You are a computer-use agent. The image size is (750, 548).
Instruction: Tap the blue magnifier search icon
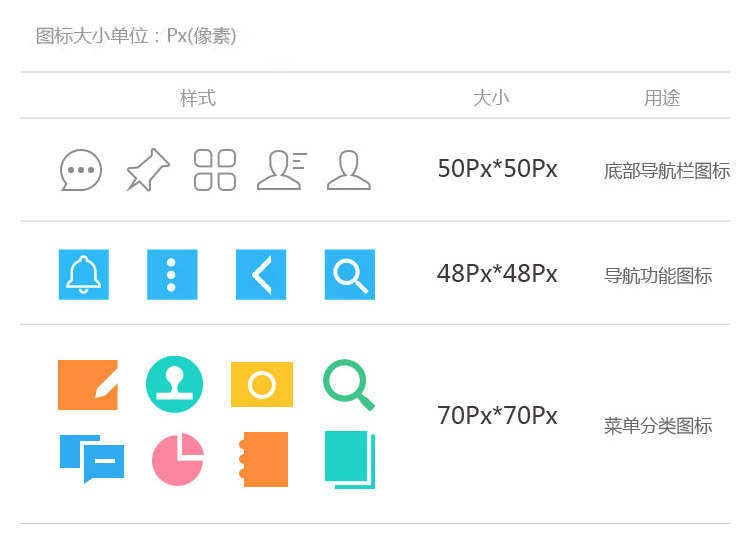pos(350,274)
